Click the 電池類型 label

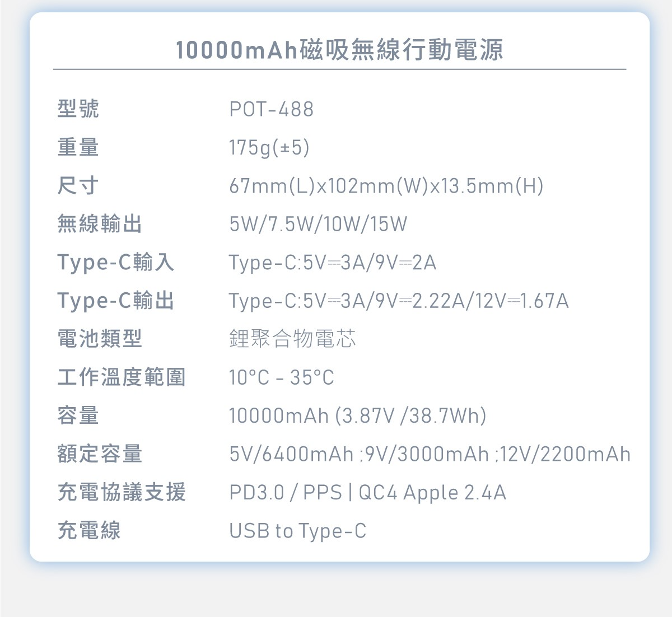pyautogui.click(x=100, y=339)
